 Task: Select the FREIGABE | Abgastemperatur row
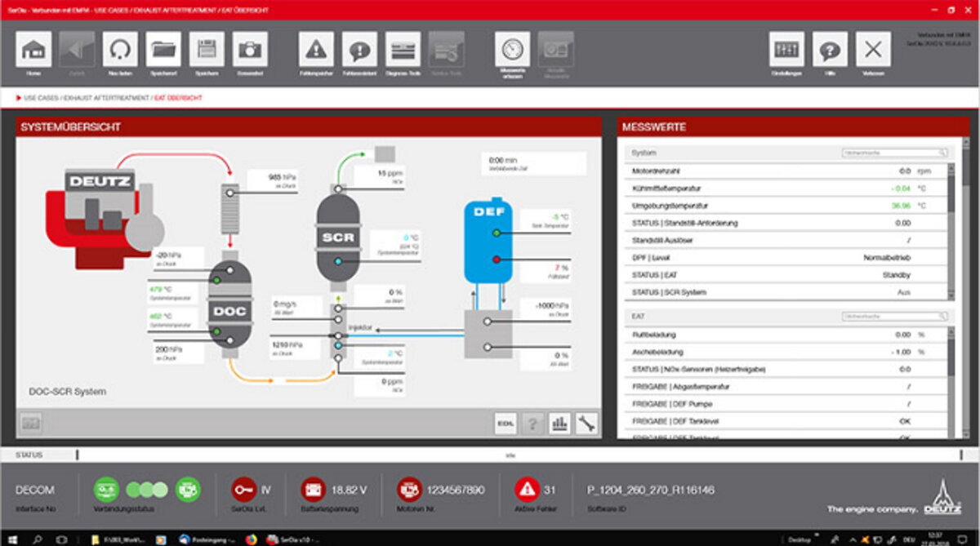click(785, 387)
